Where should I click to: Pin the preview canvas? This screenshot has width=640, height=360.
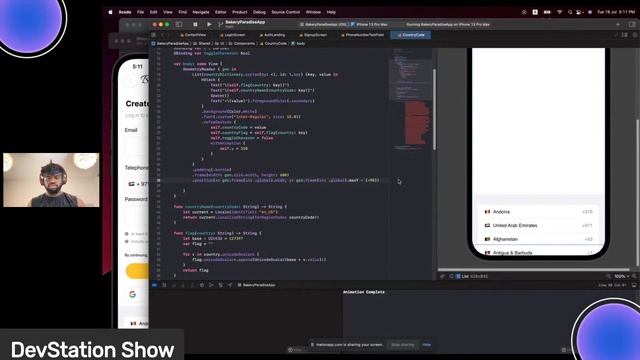point(442,276)
